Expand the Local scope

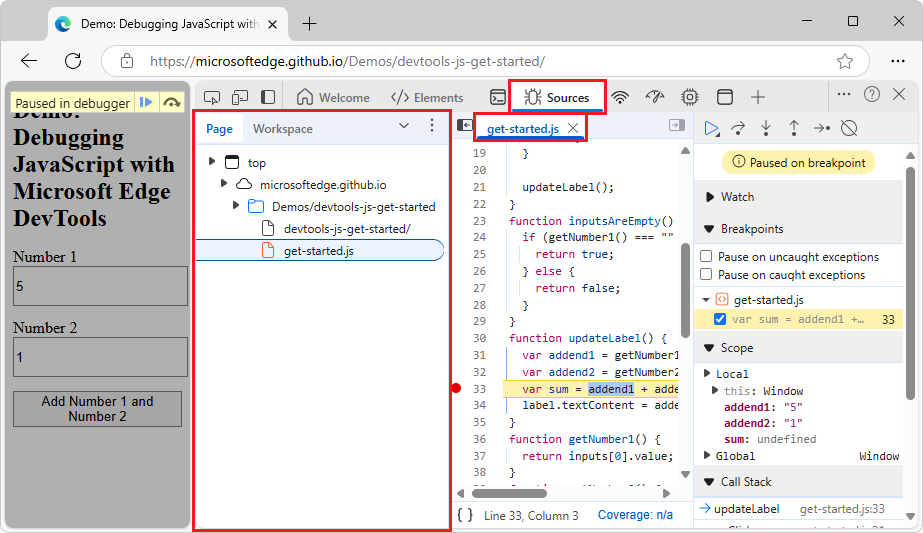(x=707, y=373)
